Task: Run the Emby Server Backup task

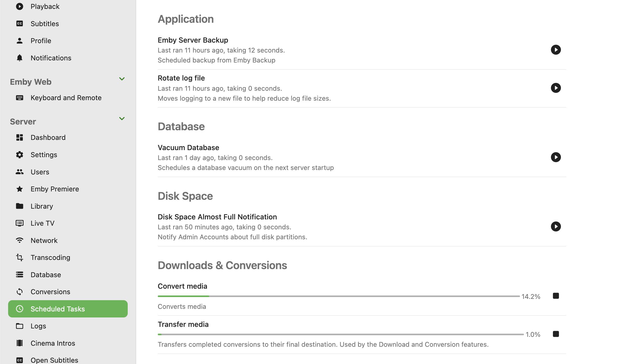Action: [556, 50]
